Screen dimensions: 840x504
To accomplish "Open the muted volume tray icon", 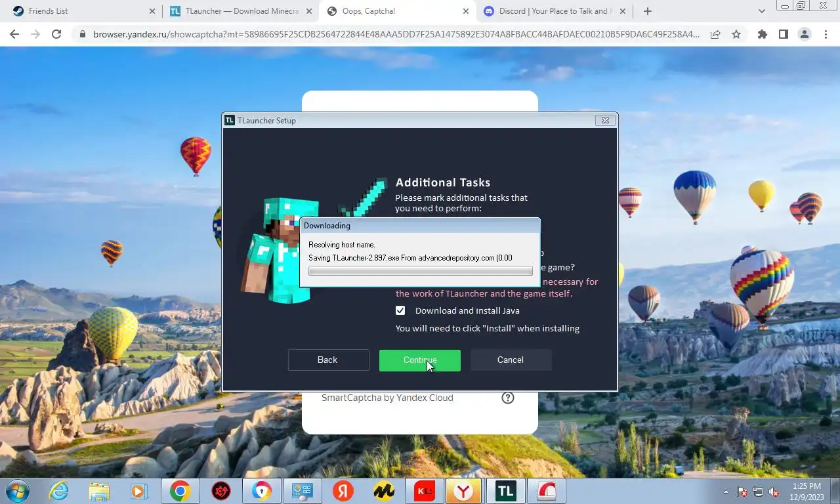I will click(774, 491).
